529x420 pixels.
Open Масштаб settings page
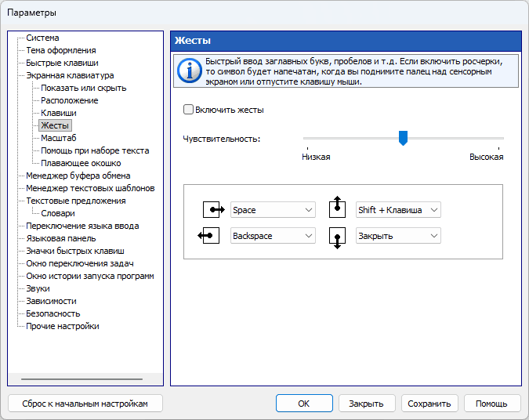coord(59,138)
